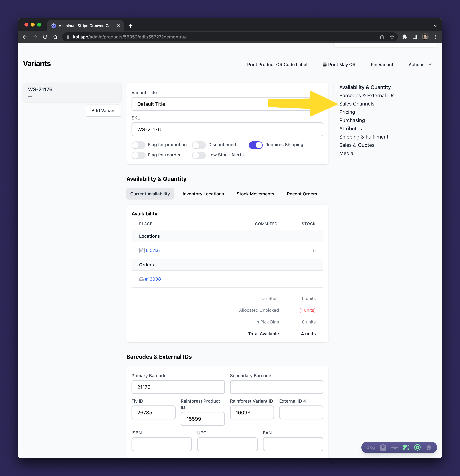
Task: Click the green lifebuoy support icon
Action: coord(417,447)
